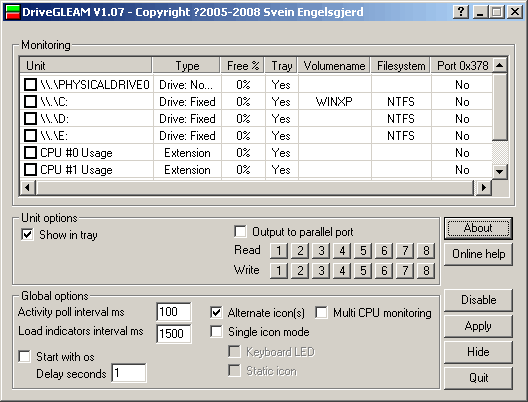Click Write pin button 8
Viewport: 528px width, 402px height.
tap(426, 271)
